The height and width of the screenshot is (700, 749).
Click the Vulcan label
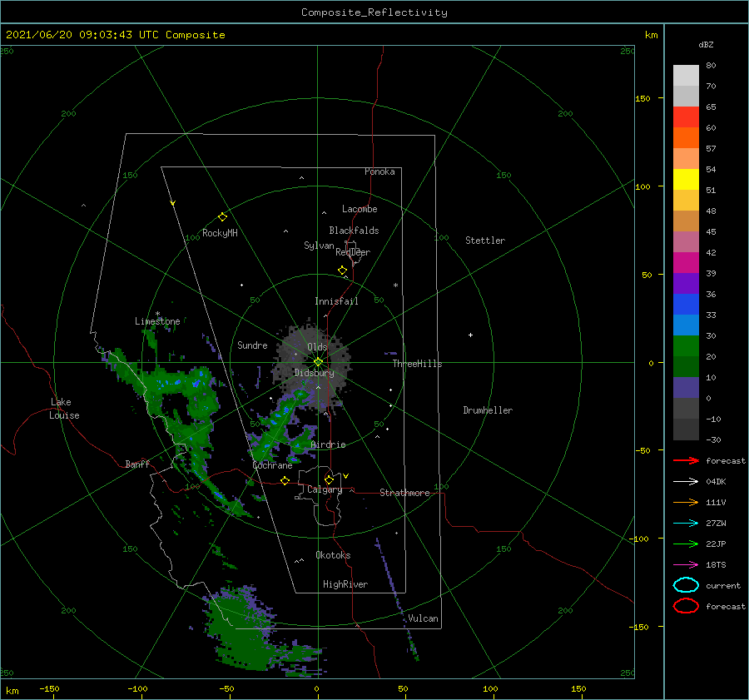point(423,618)
